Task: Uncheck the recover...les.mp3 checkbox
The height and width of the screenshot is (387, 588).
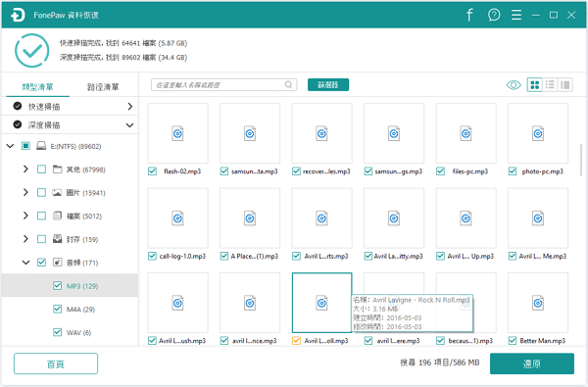Action: pos(296,171)
